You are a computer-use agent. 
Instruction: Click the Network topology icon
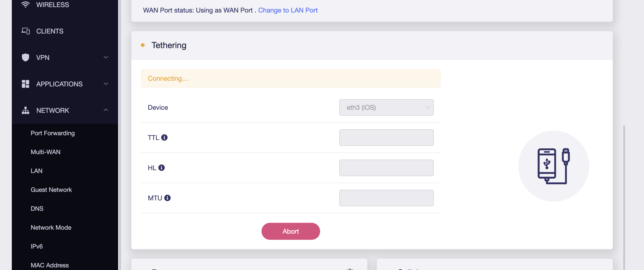[25, 110]
